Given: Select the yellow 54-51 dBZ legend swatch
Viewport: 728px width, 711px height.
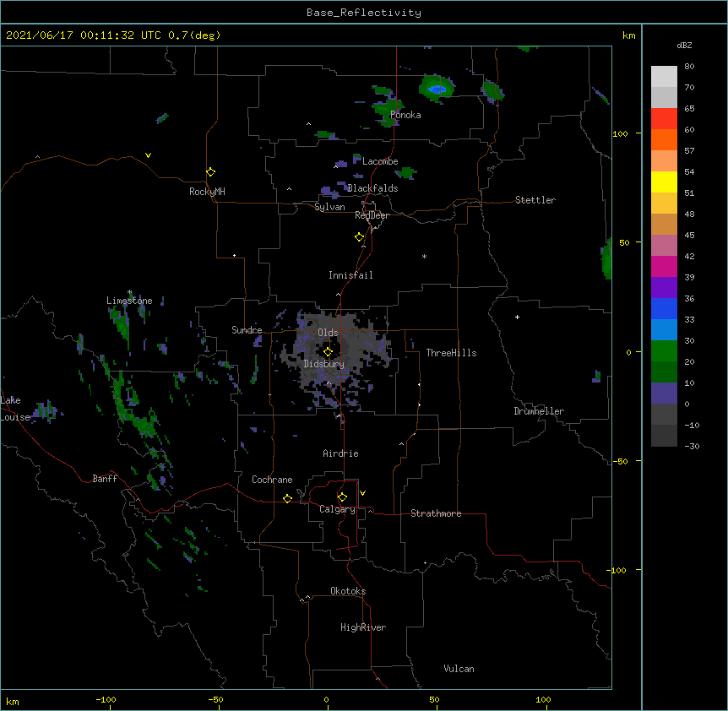Looking at the screenshot, I should (664, 182).
